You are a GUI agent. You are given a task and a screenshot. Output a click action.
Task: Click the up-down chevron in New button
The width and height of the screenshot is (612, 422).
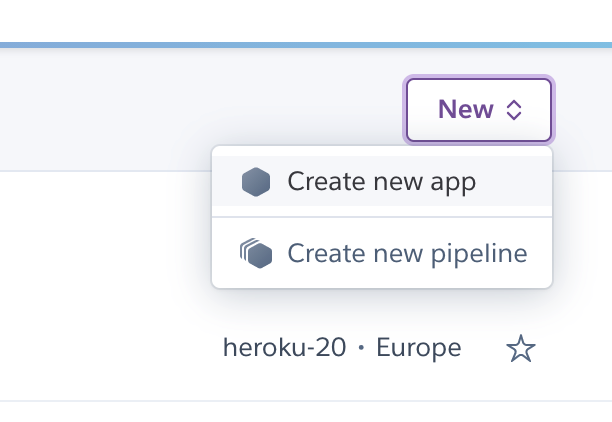pos(514,110)
